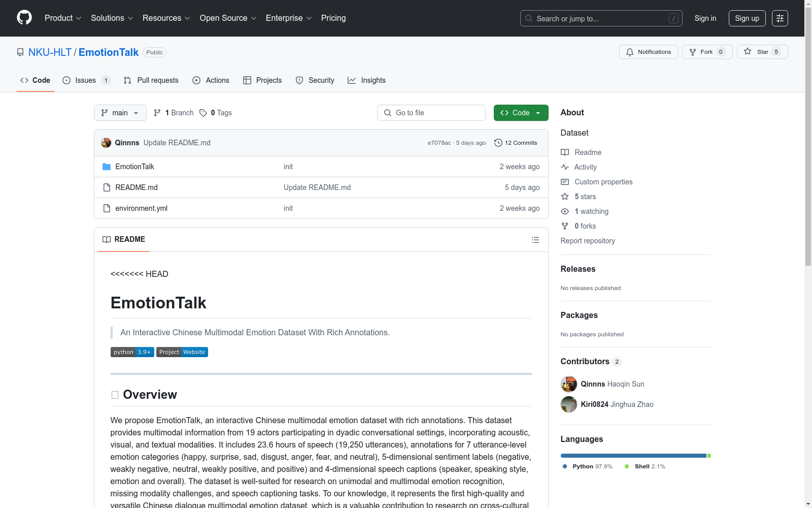Switch to the Insights tab
This screenshot has height=508, width=812.
[x=366, y=80]
